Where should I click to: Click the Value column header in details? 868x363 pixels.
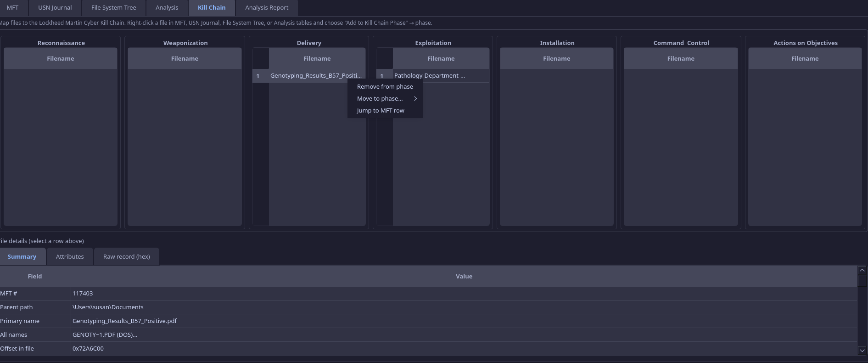(x=464, y=277)
